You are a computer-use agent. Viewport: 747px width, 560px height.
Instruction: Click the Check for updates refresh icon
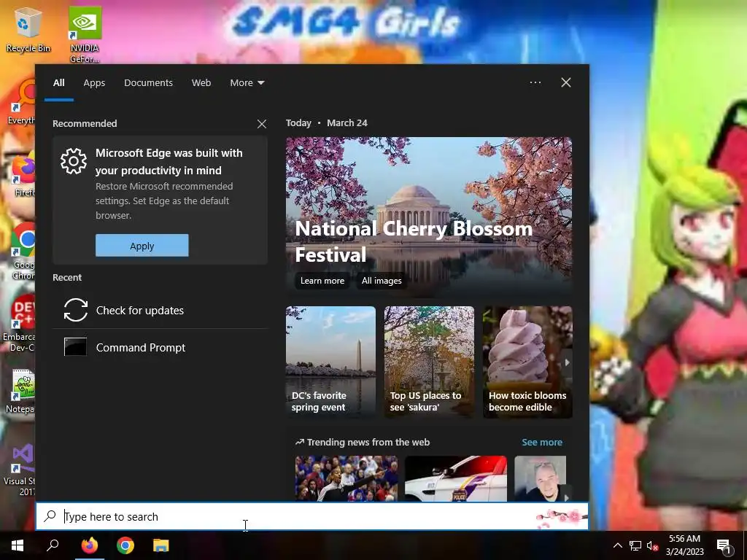pos(76,310)
